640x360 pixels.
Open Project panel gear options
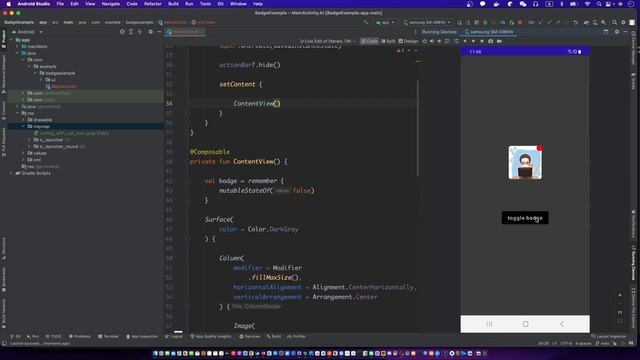pyautogui.click(x=151, y=31)
